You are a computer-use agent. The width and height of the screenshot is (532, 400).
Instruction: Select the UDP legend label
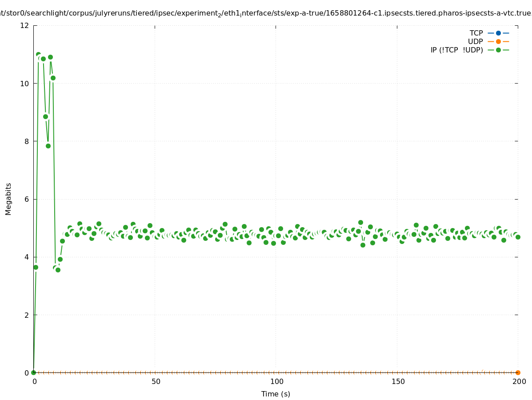coord(475,41)
